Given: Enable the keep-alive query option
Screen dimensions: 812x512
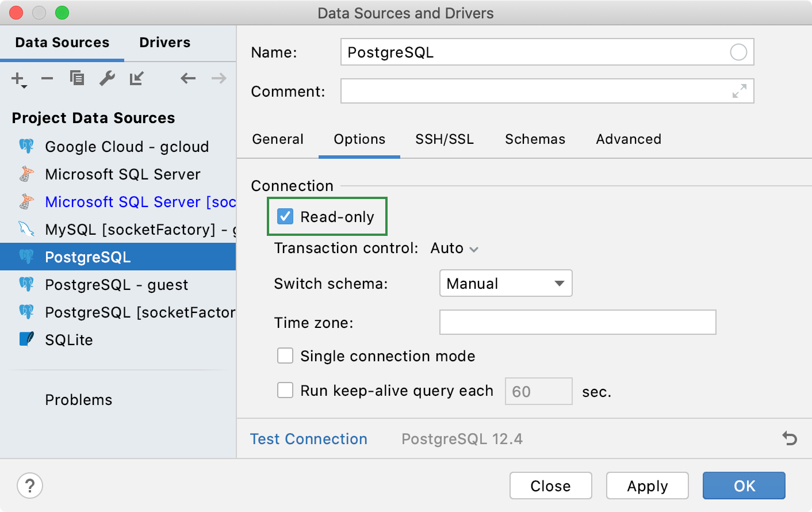Looking at the screenshot, I should (x=285, y=390).
